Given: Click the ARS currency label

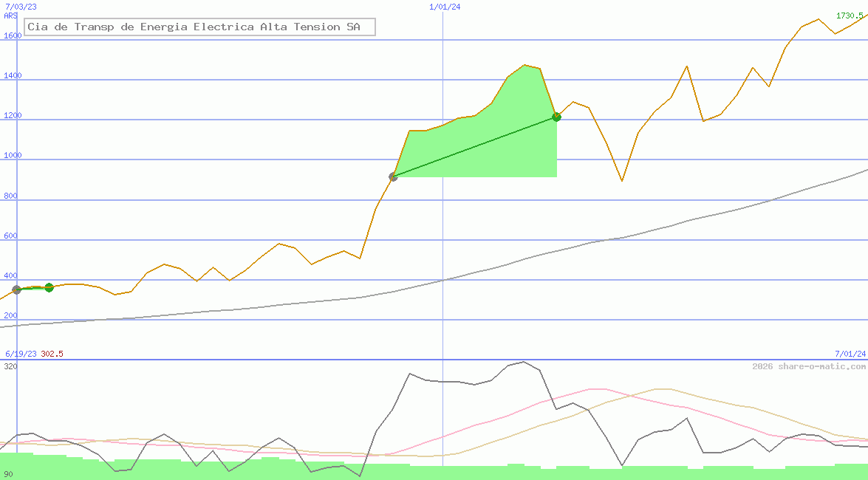Looking at the screenshot, I should [10, 16].
